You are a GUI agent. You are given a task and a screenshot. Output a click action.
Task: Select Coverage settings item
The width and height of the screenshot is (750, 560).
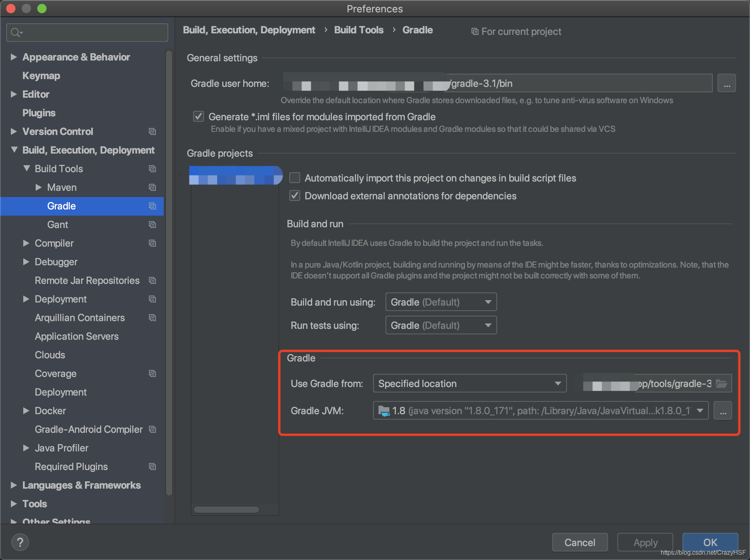click(x=55, y=373)
